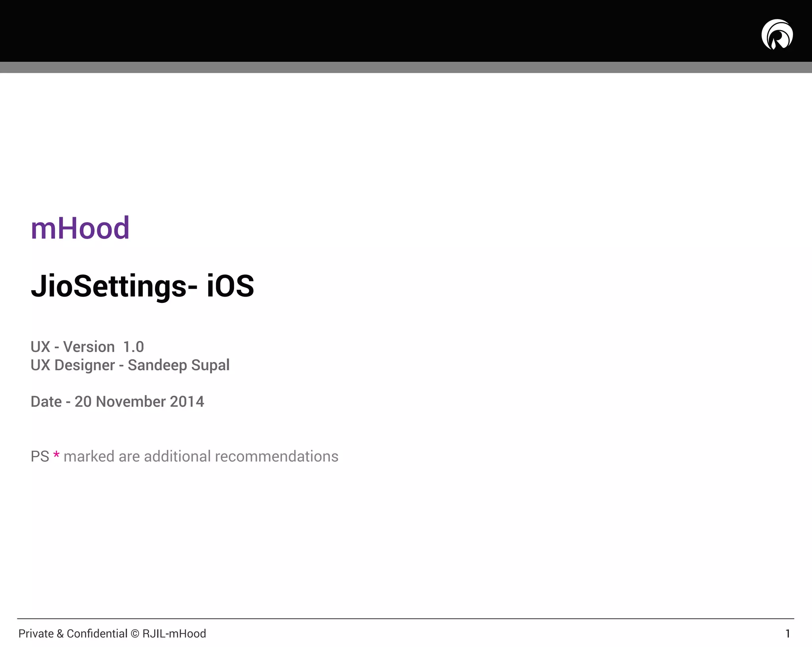Click the gray stripe below header
Screen dimensions: 812x647
(396, 67)
